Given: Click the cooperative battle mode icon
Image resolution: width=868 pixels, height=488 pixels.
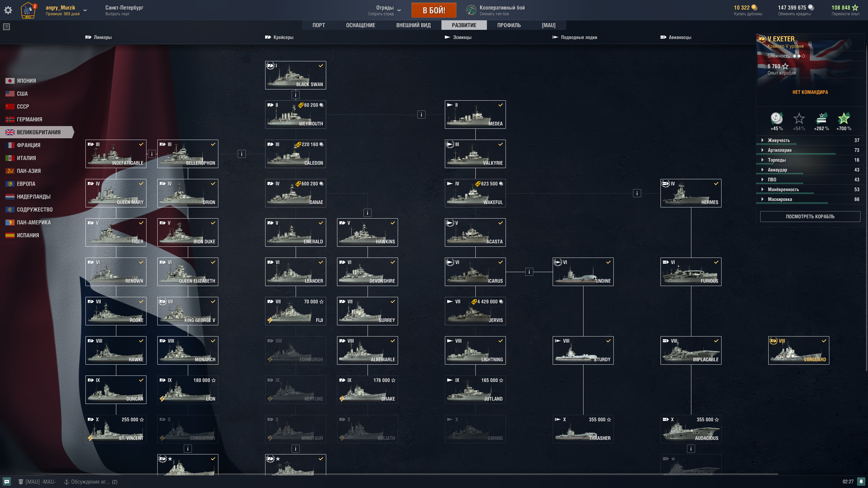Looking at the screenshot, I should [471, 10].
